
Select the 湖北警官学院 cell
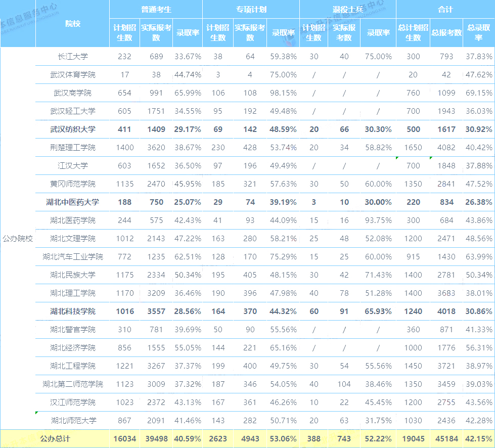[73, 330]
